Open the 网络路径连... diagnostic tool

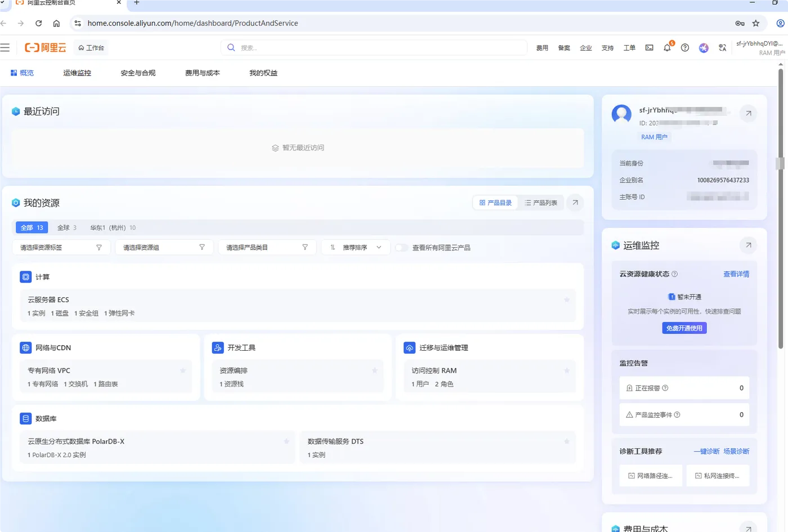651,476
